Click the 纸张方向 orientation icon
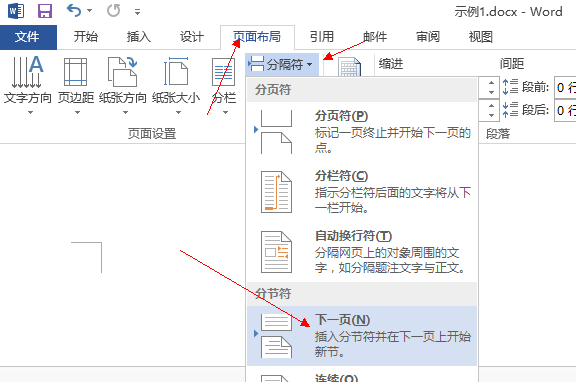Image resolution: width=576 pixels, height=382 pixels. coord(123,72)
